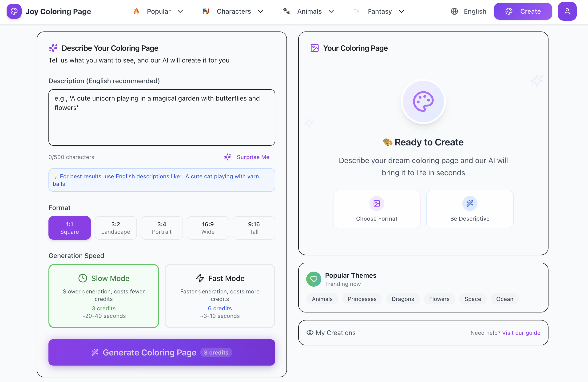The image size is (588, 382).
Task: Click the Choose Format image icon
Action: [x=377, y=203]
